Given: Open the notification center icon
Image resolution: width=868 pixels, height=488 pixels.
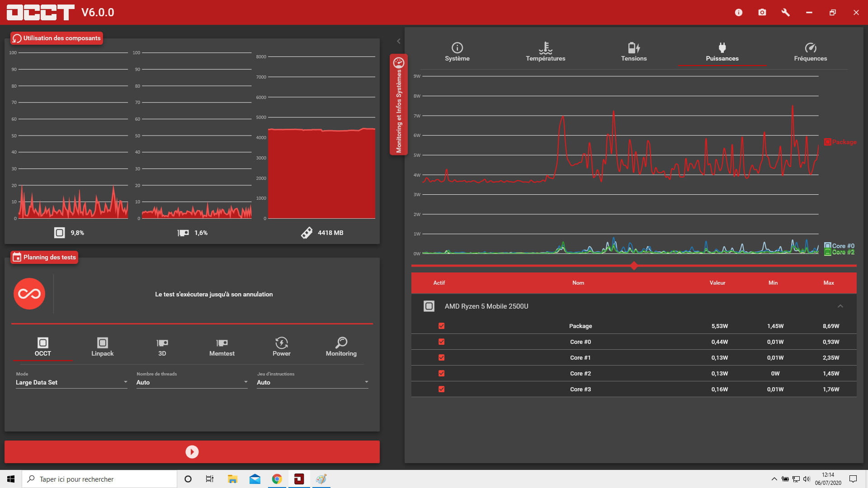Looking at the screenshot, I should click(853, 479).
